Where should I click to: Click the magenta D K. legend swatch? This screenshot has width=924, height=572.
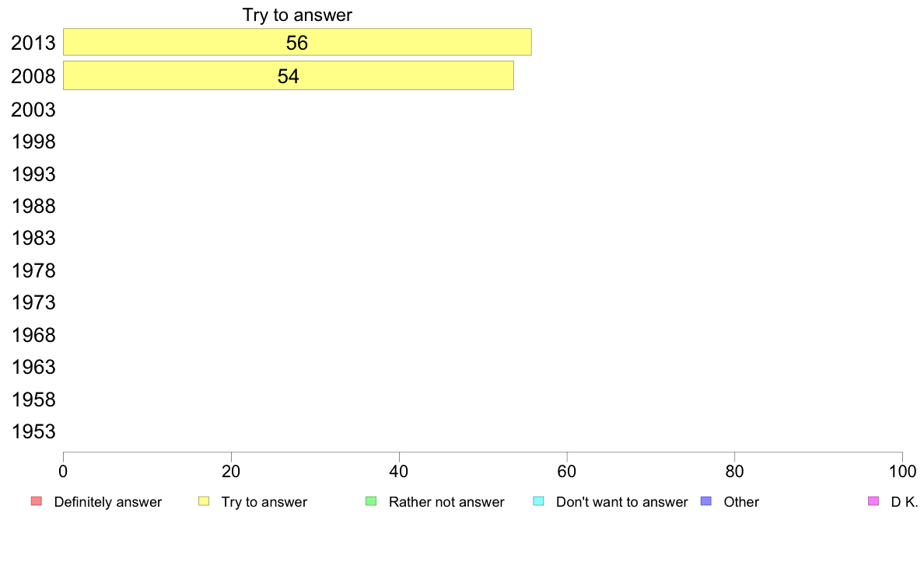point(873,501)
